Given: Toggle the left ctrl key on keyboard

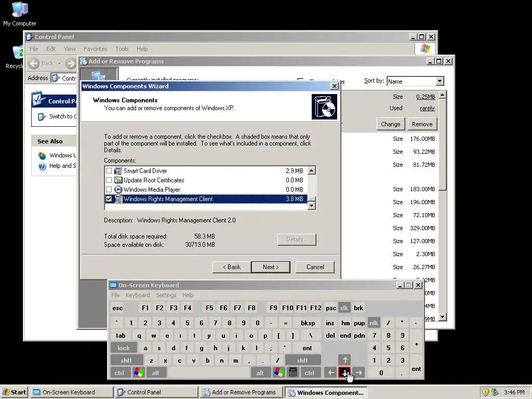Looking at the screenshot, I should pos(119,373).
